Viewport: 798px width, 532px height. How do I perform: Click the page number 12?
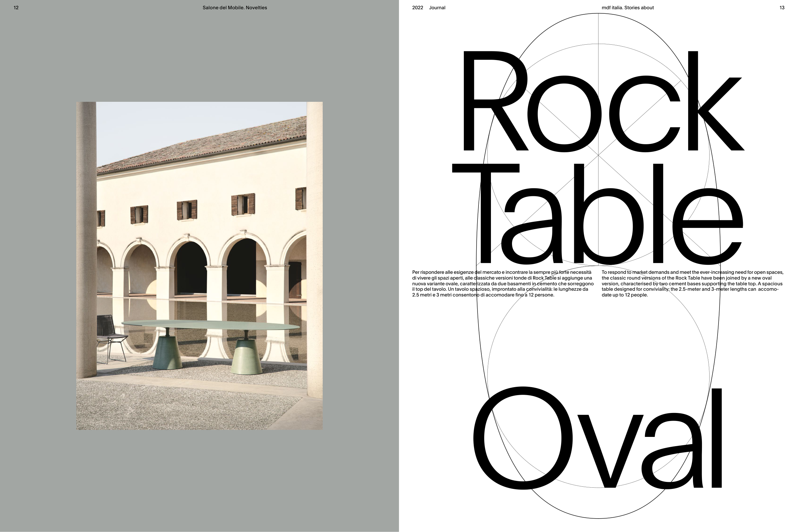pos(16,8)
